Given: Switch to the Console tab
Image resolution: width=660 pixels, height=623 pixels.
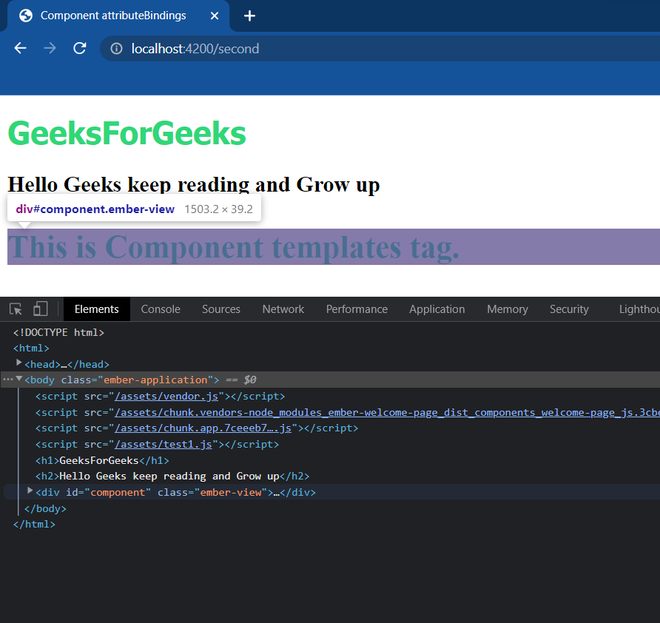Looking at the screenshot, I should (160, 309).
